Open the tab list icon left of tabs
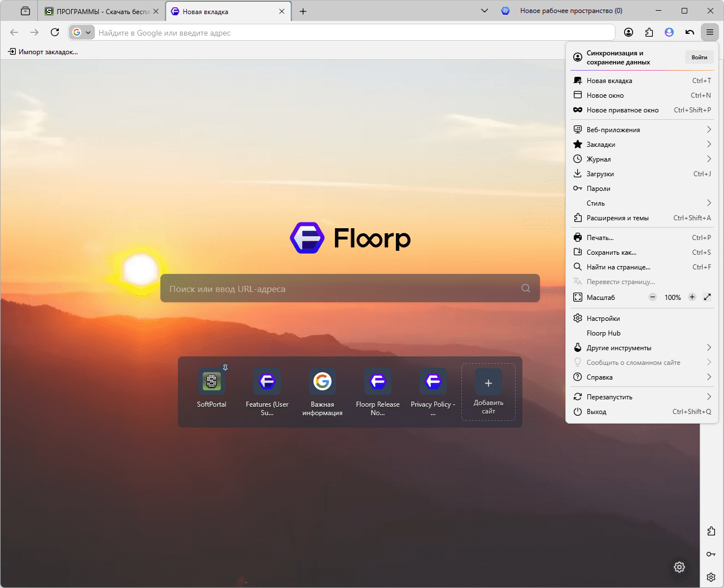This screenshot has height=588, width=724. tap(25, 11)
